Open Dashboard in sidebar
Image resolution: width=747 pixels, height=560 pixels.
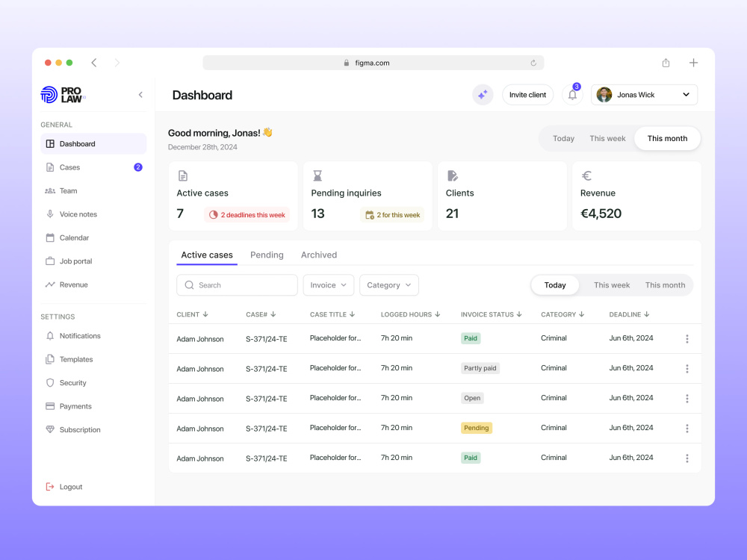click(93, 144)
